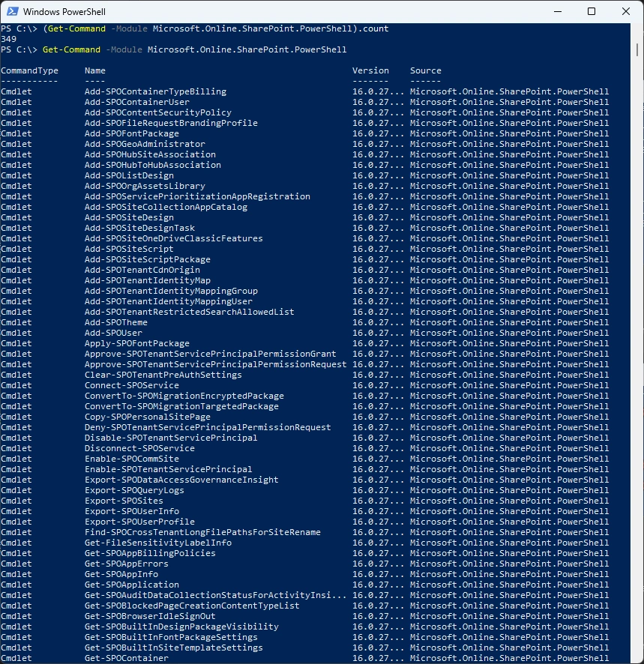Click the Enable-SPOCommSite cmdlet name
Viewport: 644px width, 664px height.
[x=131, y=459]
